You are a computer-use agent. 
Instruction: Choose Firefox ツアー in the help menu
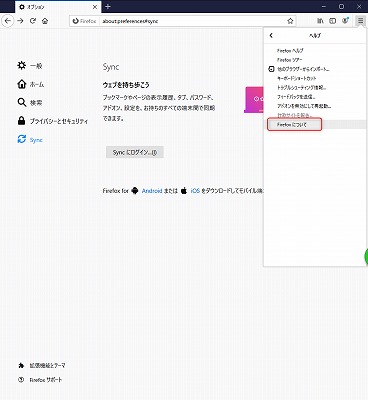click(x=315, y=60)
